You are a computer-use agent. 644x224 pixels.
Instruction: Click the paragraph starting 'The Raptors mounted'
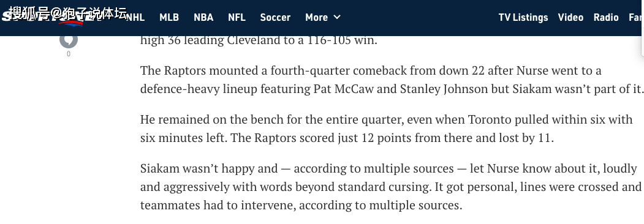coord(392,80)
